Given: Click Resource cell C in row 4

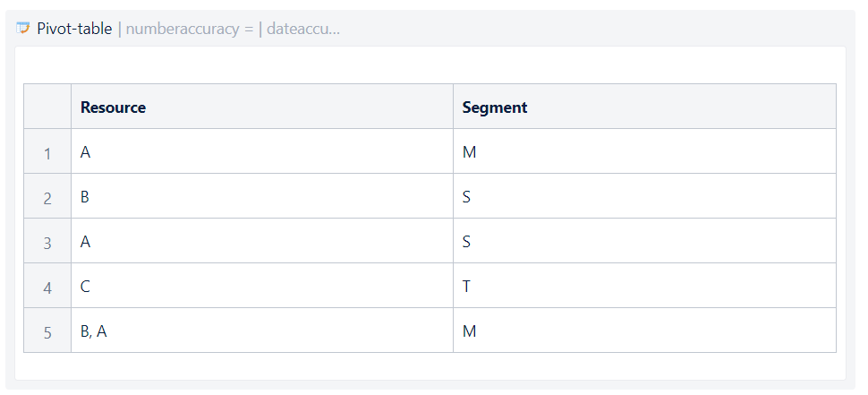Looking at the screenshot, I should 85,287.
